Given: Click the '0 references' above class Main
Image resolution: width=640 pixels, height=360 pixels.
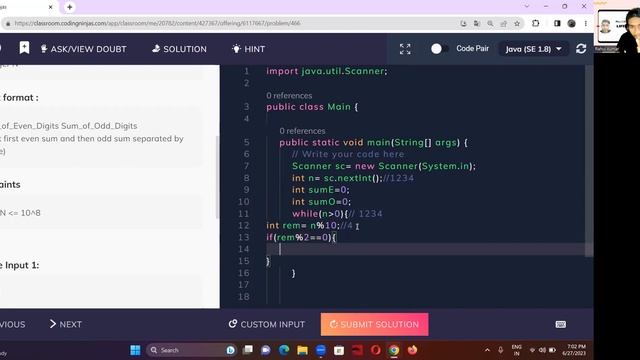Looking at the screenshot, I should coord(289,96).
